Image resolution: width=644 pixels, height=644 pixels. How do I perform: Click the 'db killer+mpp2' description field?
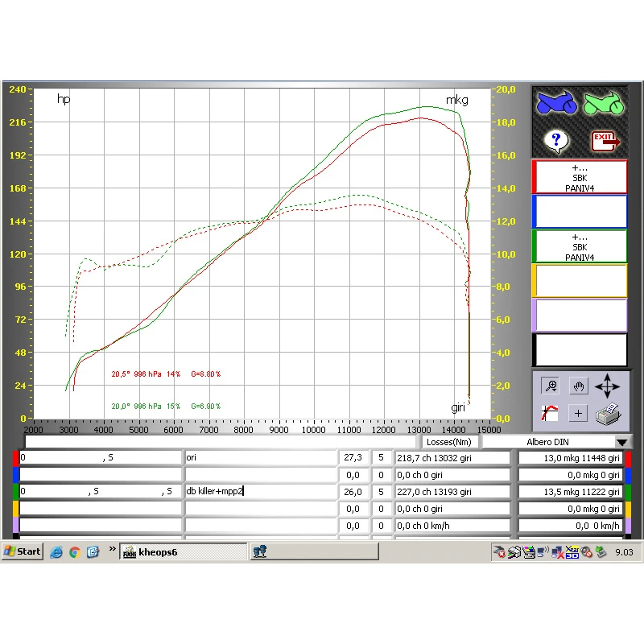pos(260,491)
